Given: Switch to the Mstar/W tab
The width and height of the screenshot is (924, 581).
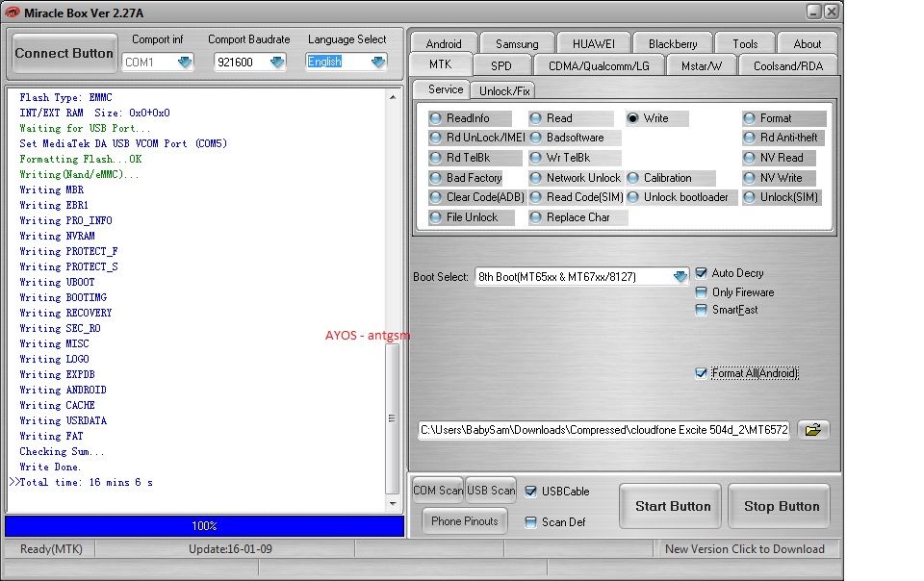Looking at the screenshot, I should [x=702, y=66].
